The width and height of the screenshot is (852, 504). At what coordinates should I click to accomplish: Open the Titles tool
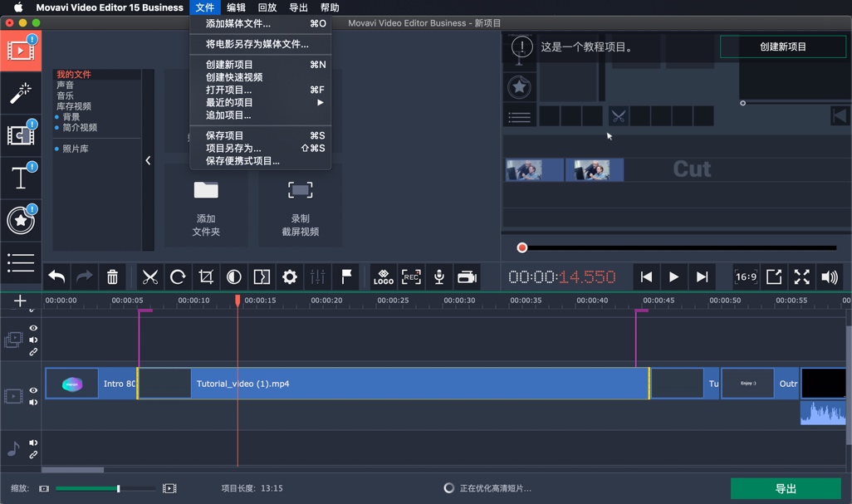[20, 177]
